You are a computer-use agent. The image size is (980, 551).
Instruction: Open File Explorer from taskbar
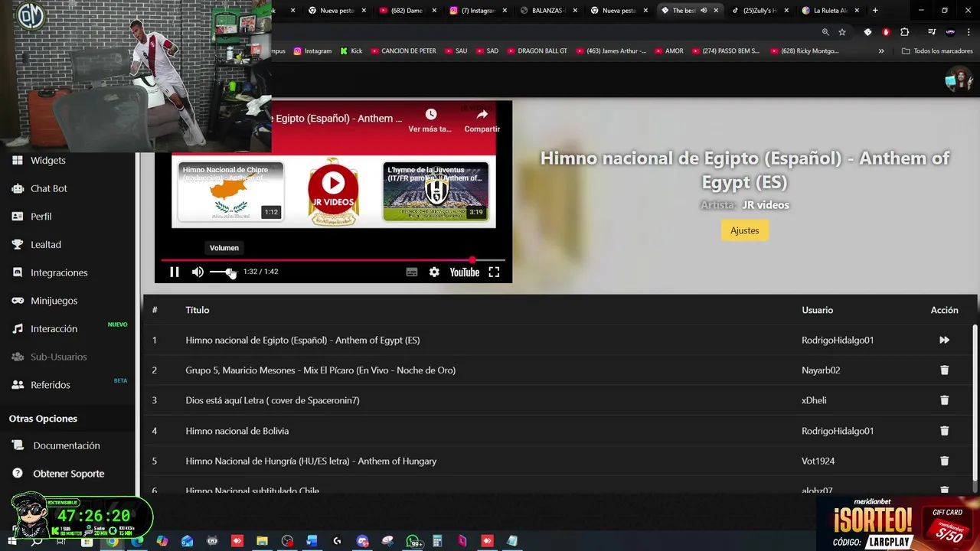pos(262,541)
